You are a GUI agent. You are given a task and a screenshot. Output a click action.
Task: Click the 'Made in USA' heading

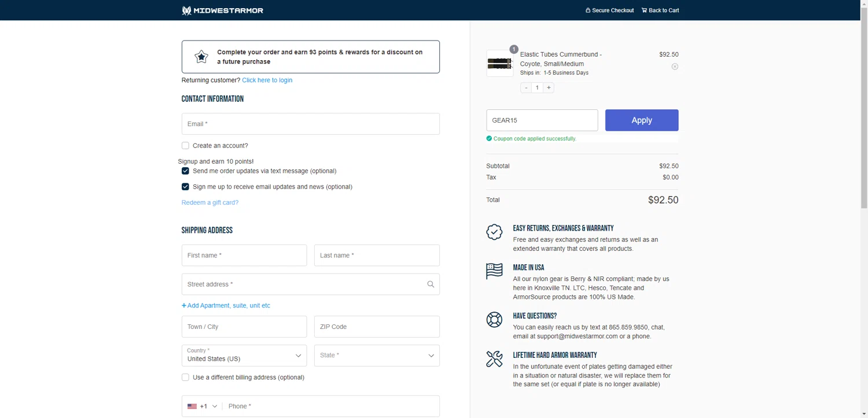click(x=528, y=268)
